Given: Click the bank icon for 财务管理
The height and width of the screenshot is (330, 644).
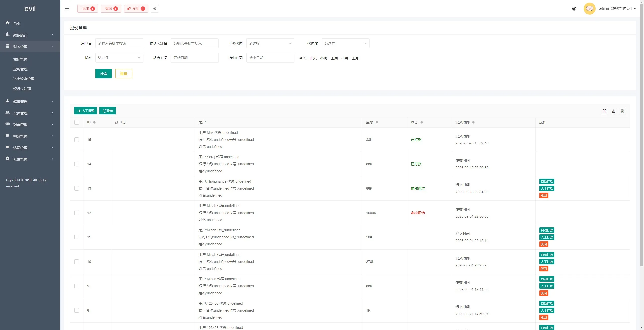Looking at the screenshot, I should coord(8,46).
